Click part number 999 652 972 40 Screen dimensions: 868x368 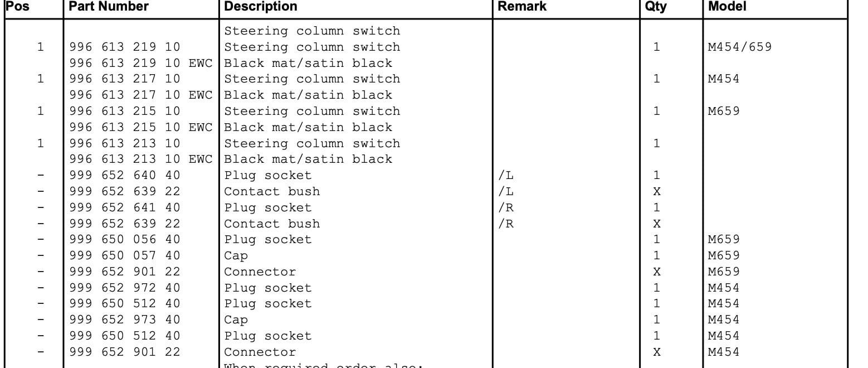tap(125, 288)
